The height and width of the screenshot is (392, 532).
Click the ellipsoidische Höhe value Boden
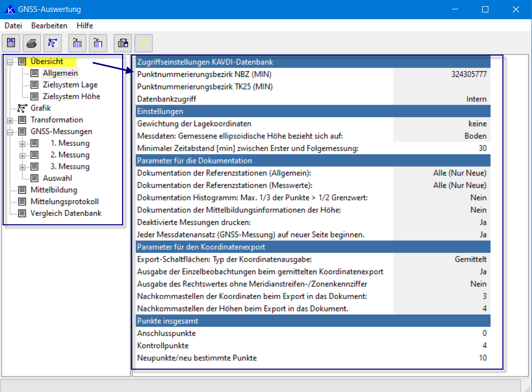pyautogui.click(x=476, y=136)
